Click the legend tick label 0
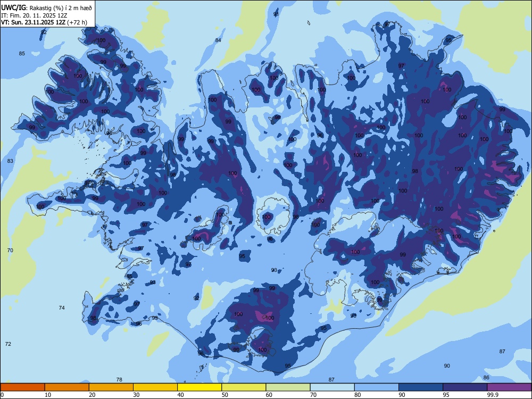532x399 pixels. pyautogui.click(x=2, y=395)
